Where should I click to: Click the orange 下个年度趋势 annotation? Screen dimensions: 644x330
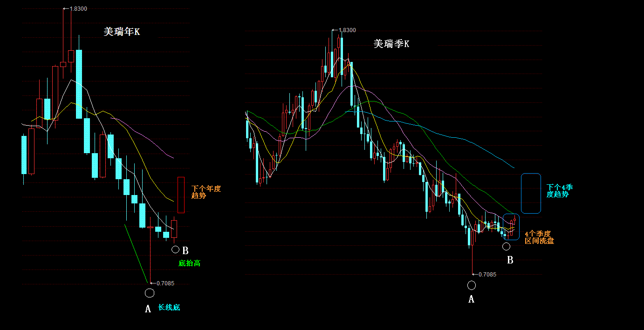pos(206,192)
